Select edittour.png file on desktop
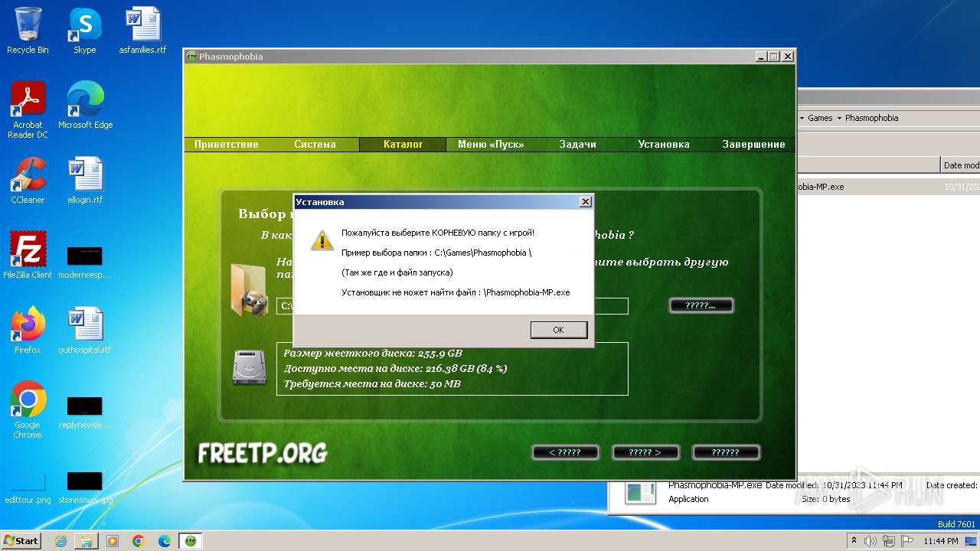Viewport: 980px width, 551px height. point(28,487)
